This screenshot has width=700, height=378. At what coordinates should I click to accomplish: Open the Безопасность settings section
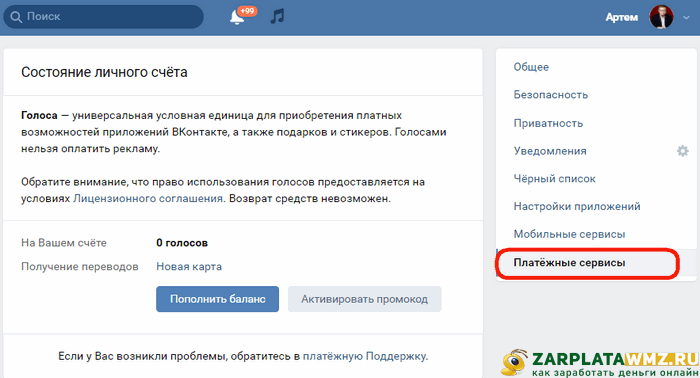(x=550, y=95)
